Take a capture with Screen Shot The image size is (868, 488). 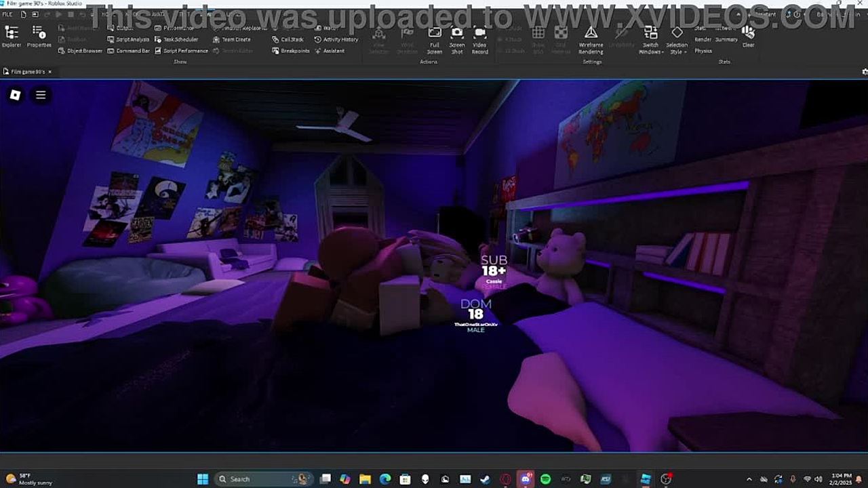click(457, 39)
